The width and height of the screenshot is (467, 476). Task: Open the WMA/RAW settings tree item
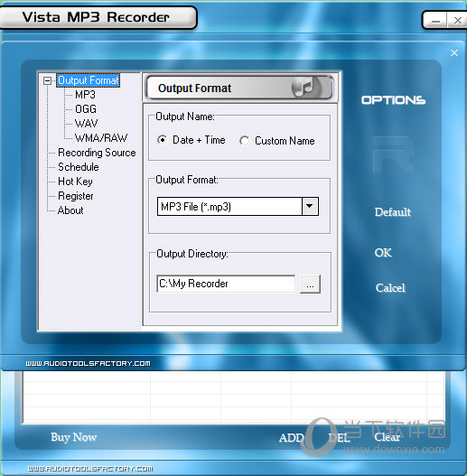point(101,138)
